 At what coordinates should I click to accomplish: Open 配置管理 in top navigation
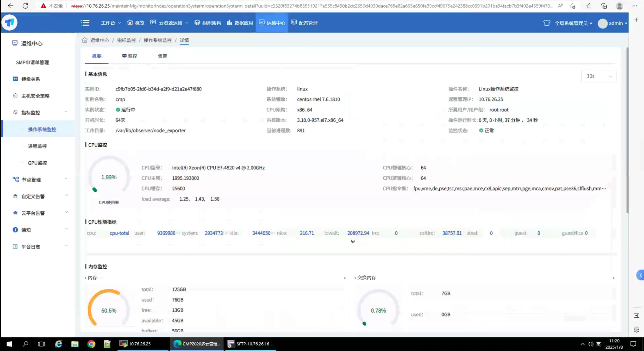click(304, 23)
